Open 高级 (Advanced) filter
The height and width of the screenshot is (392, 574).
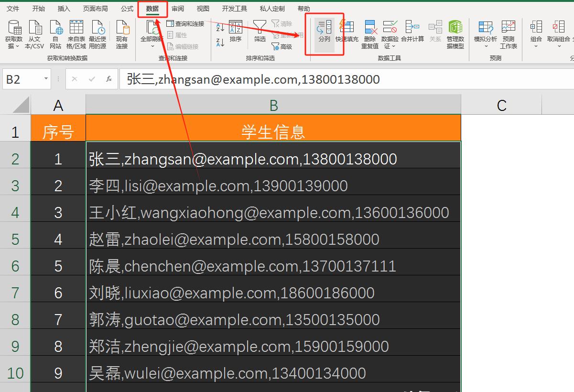(x=282, y=46)
